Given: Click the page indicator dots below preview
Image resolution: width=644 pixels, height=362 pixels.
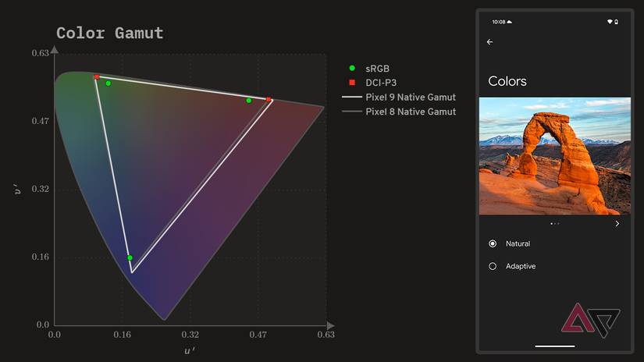Looking at the screenshot, I should click(554, 224).
